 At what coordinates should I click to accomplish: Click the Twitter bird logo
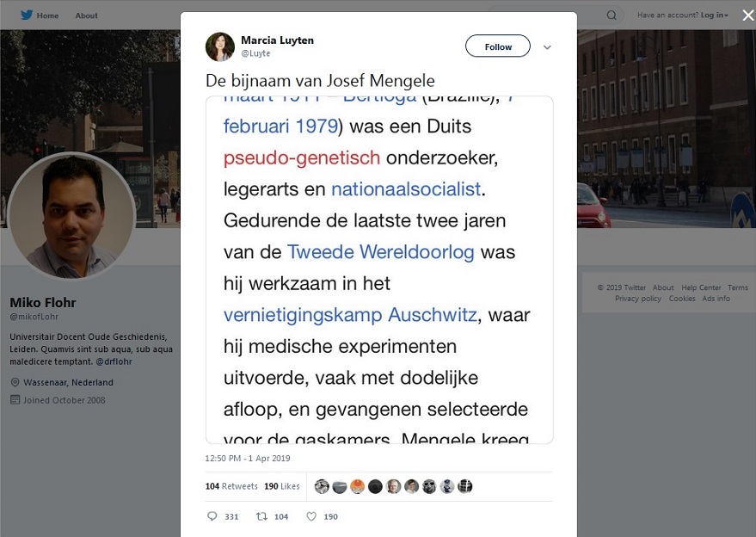click(x=27, y=15)
